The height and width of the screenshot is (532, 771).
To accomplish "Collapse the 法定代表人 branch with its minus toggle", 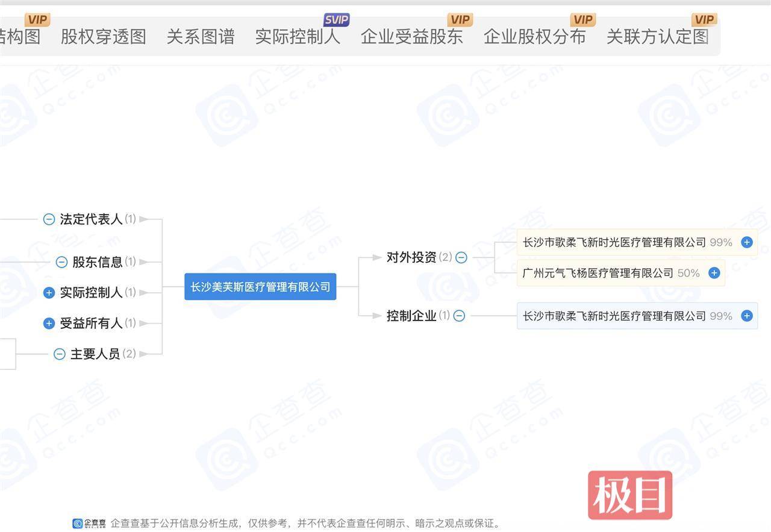I will coord(49,219).
